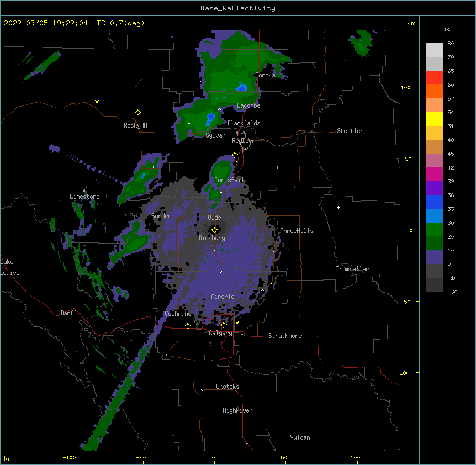This screenshot has width=476, height=465.
Task: Click the Innisfail city label
Action: tap(229, 180)
